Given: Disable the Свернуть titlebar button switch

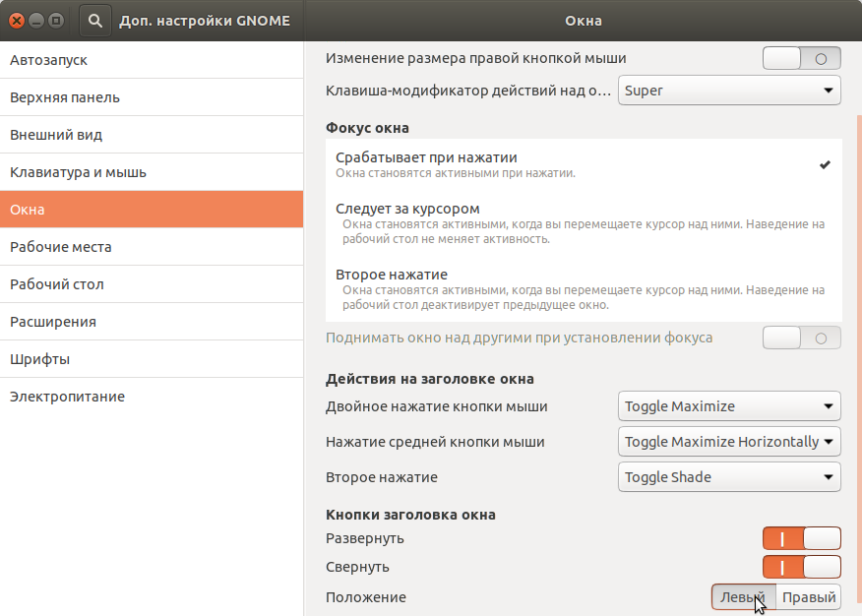Looking at the screenshot, I should point(802,567).
